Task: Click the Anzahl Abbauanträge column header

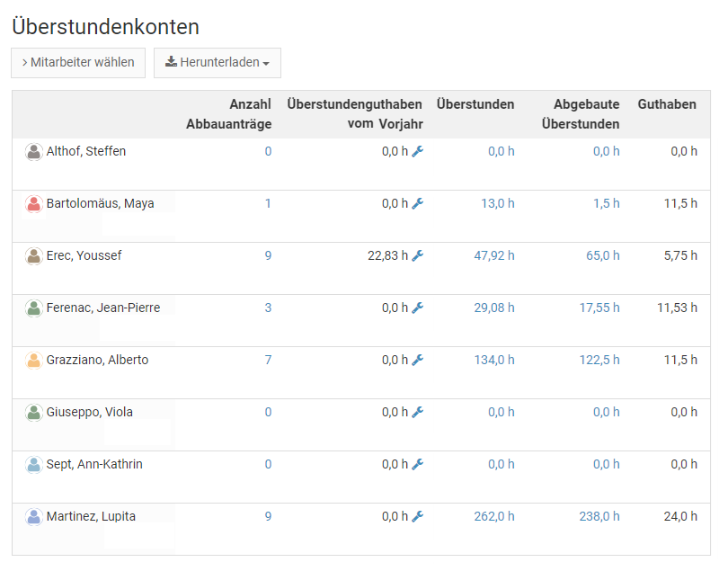Action: pos(228,114)
